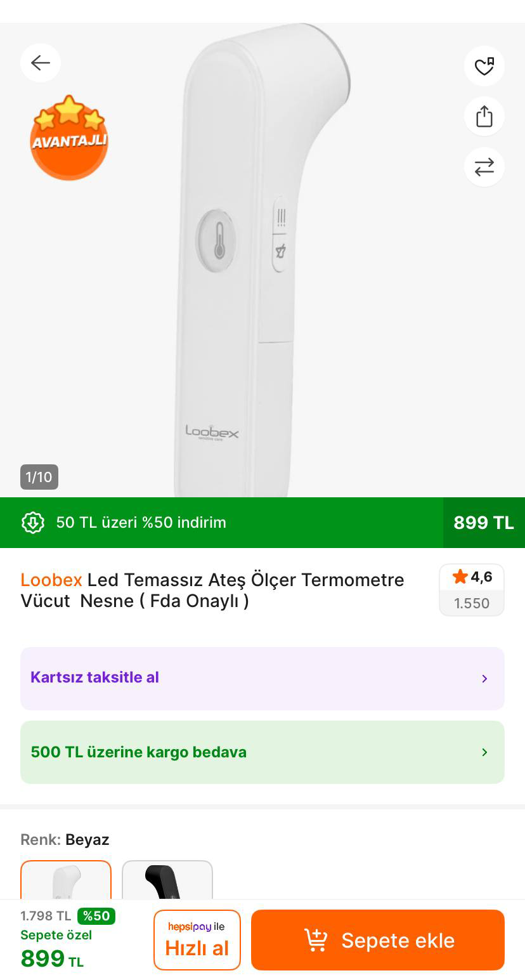
Task: Tap the share icon
Action: pos(484,116)
